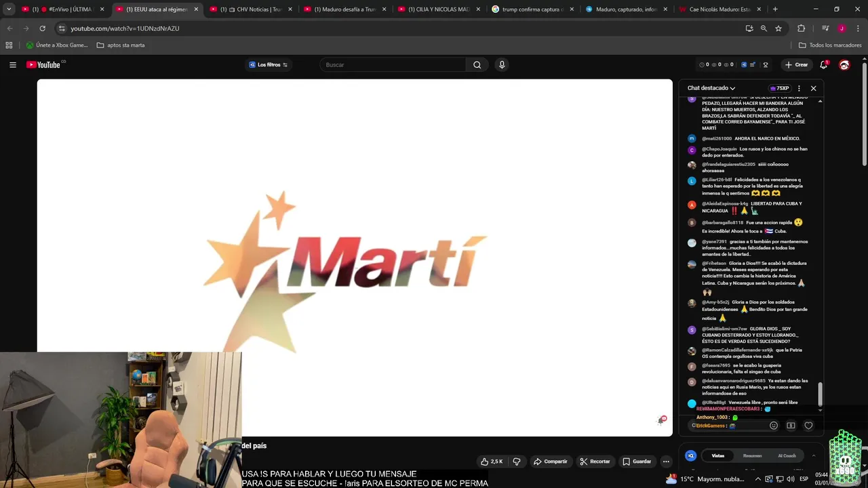Open Todos los marcadores folder
Image resolution: width=868 pixels, height=488 pixels.
[x=830, y=45]
